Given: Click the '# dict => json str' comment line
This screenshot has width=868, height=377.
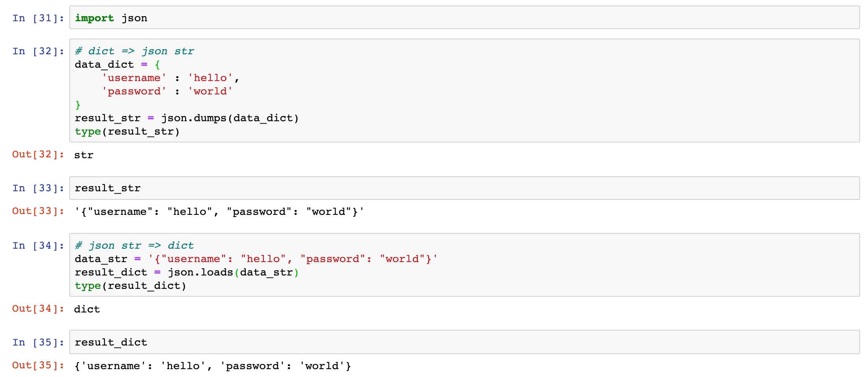Looking at the screenshot, I should tap(134, 51).
